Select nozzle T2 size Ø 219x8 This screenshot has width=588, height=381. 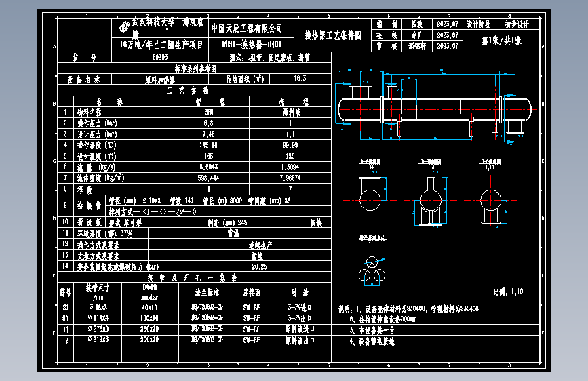tap(98, 340)
